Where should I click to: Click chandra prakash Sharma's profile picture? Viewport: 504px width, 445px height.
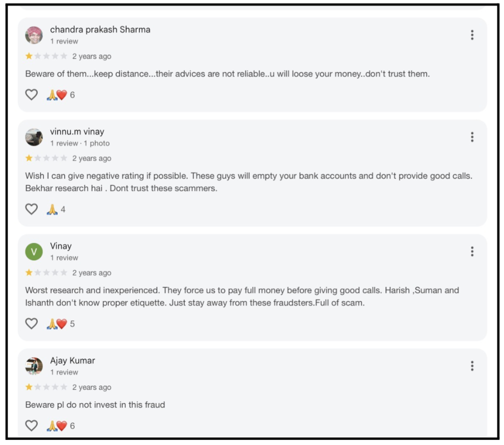tap(34, 35)
